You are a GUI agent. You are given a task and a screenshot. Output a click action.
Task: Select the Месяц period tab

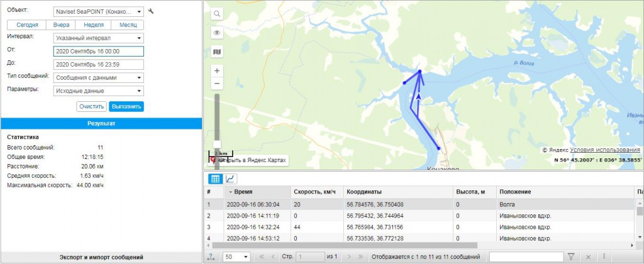(x=128, y=25)
